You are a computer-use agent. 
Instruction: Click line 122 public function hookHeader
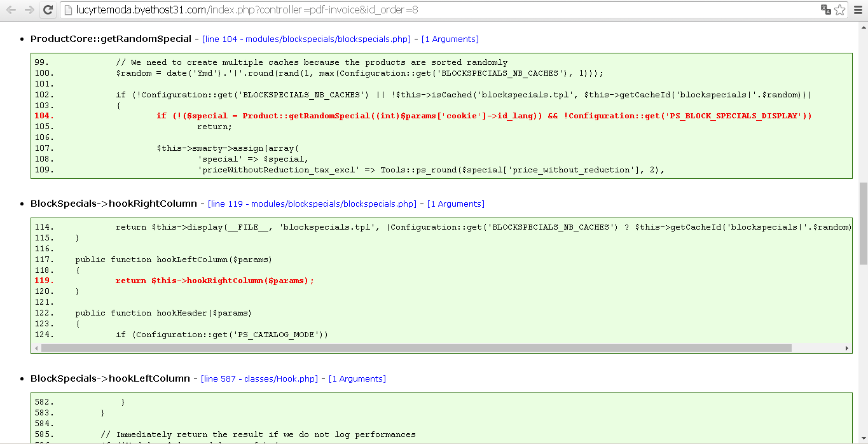(163, 313)
